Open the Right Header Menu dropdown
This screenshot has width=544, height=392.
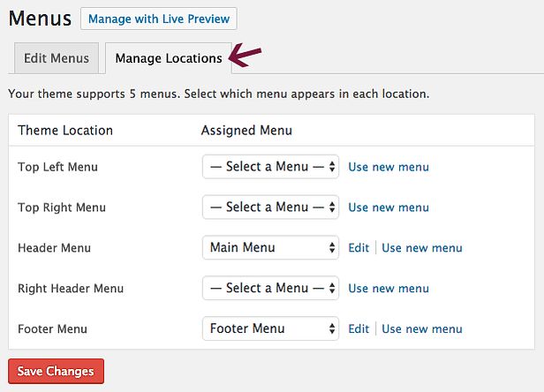click(x=270, y=288)
